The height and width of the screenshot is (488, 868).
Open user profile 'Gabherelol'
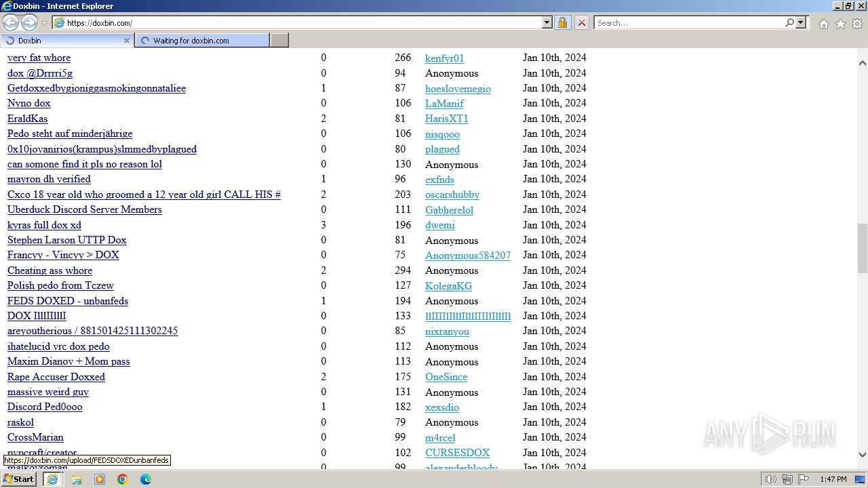[449, 210]
